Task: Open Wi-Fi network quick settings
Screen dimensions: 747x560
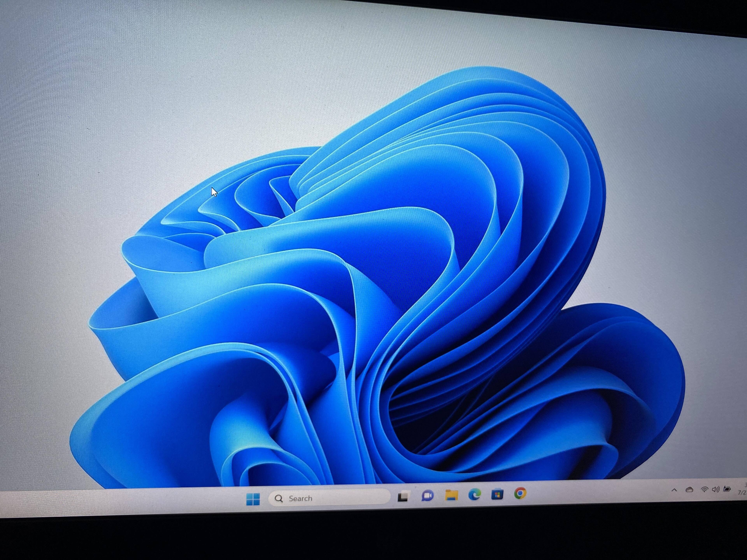Action: tap(704, 489)
